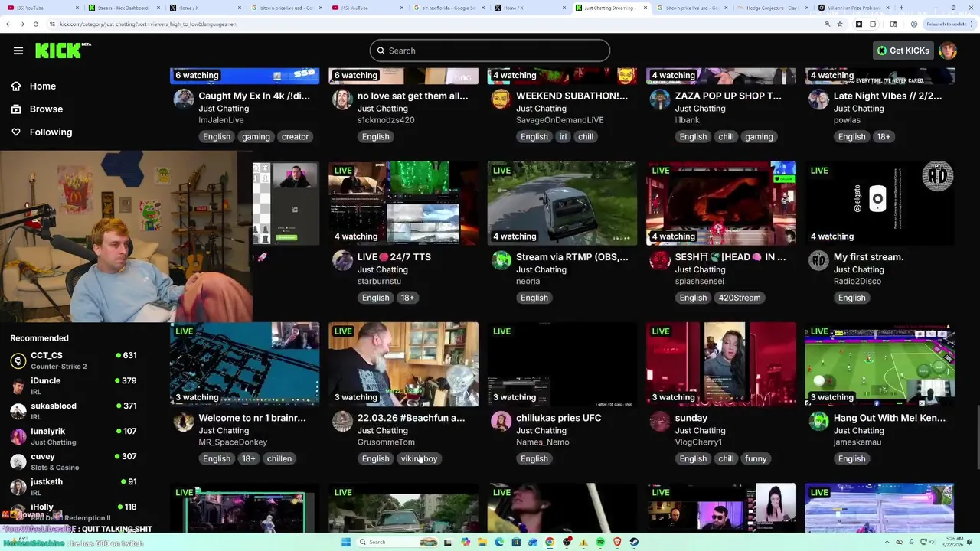980x551 pixels.
Task: Open Names_Nemo channel avatar
Action: tap(501, 422)
